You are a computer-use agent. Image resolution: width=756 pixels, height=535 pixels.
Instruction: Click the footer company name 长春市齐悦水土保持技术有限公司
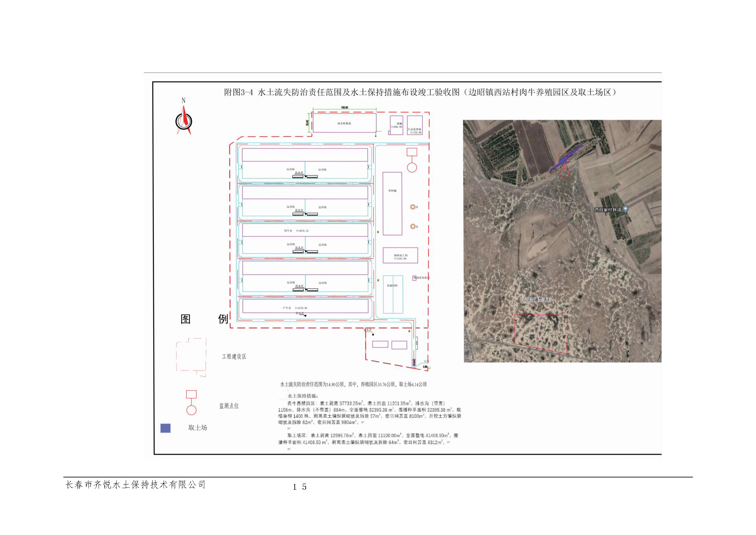[135, 485]
